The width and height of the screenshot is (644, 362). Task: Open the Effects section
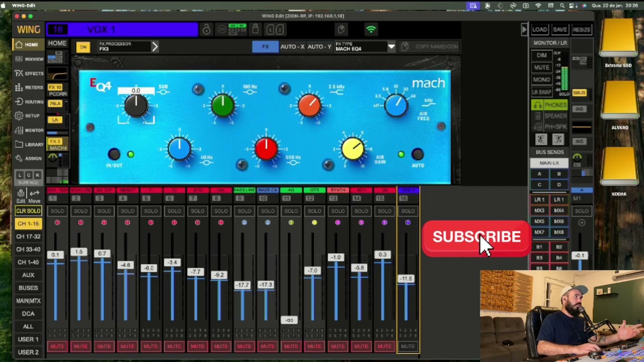pos(28,73)
